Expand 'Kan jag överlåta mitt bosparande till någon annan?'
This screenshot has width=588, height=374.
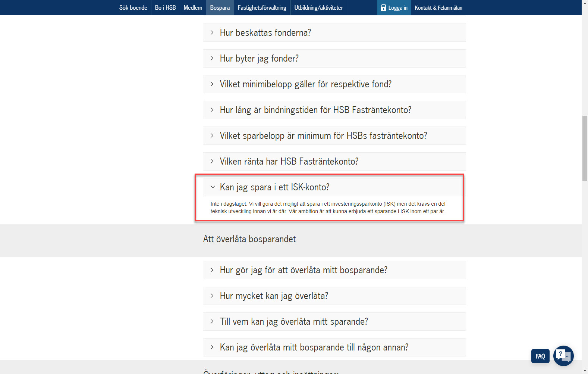(314, 347)
